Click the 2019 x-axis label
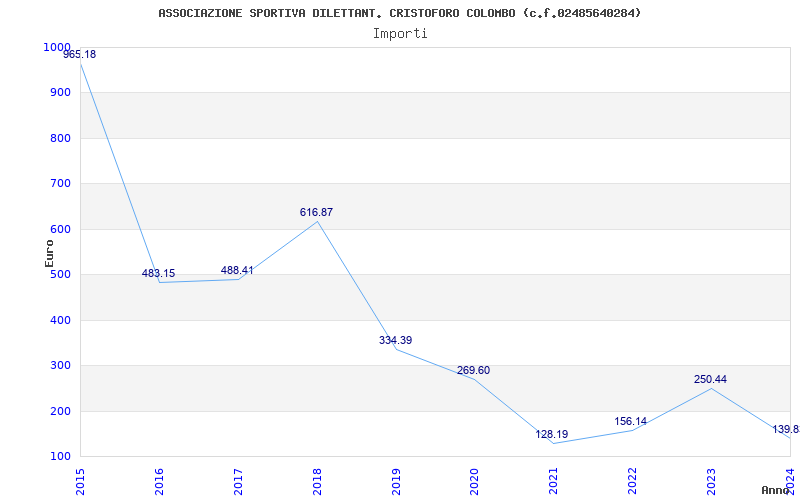 (x=395, y=481)
